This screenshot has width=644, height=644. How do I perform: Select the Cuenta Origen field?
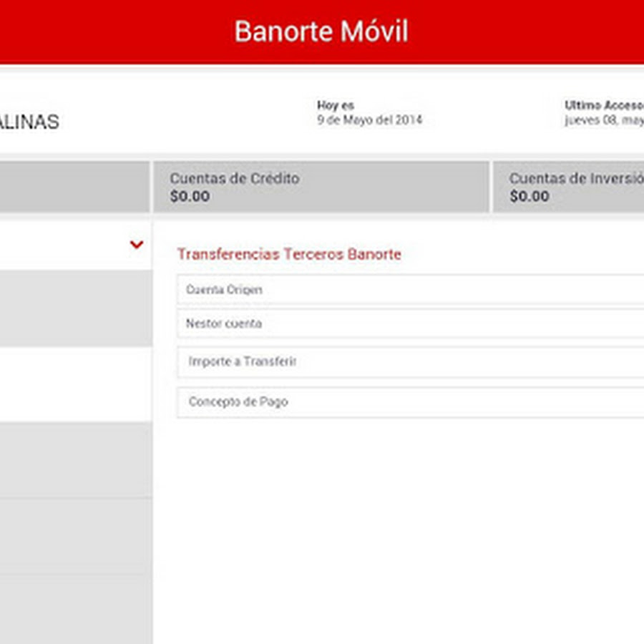pyautogui.click(x=411, y=290)
